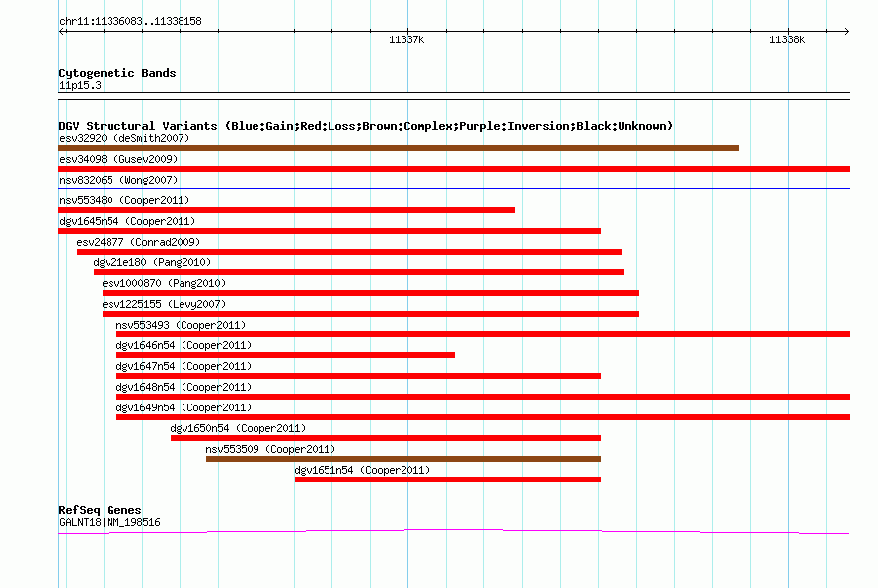Click the Cytogenetic Bands track title
Screen dimensions: 878x588
117,73
